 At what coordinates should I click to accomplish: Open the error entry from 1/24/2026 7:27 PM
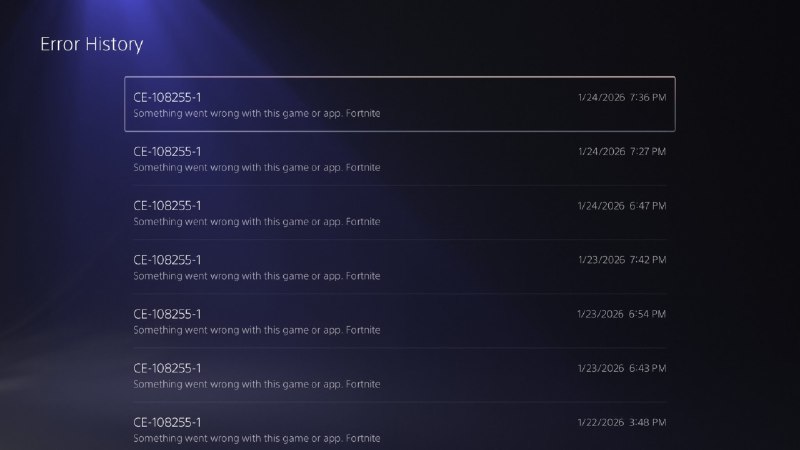pyautogui.click(x=399, y=159)
